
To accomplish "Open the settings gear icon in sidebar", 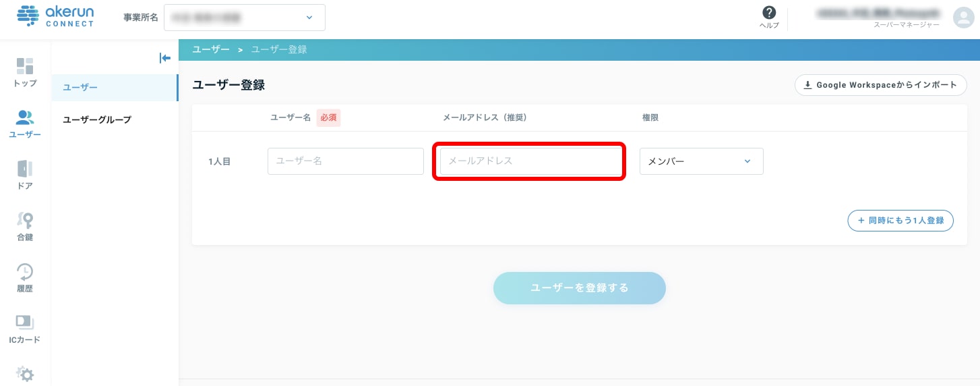I will pos(25,374).
